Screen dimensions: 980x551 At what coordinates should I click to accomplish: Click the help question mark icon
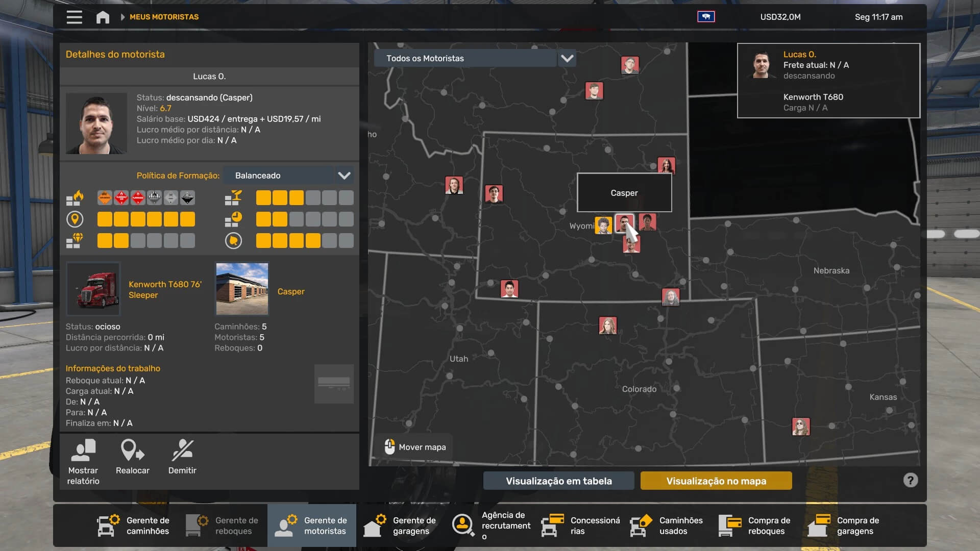pos(910,480)
